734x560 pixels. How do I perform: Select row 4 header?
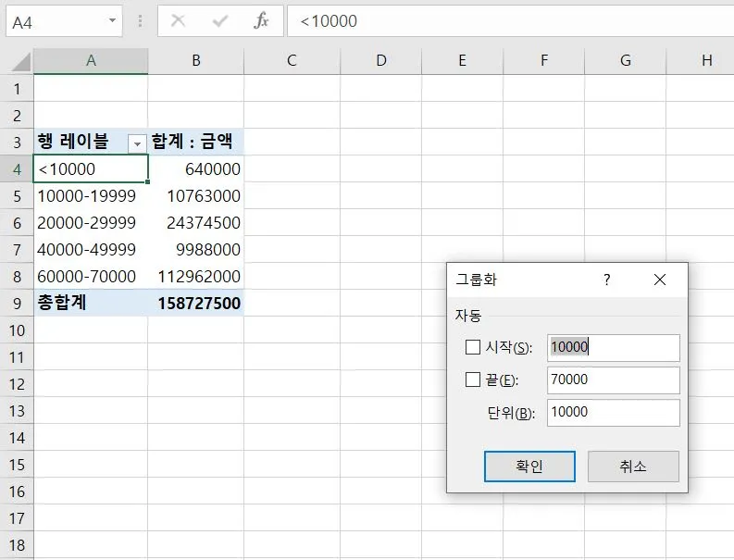click(x=17, y=169)
